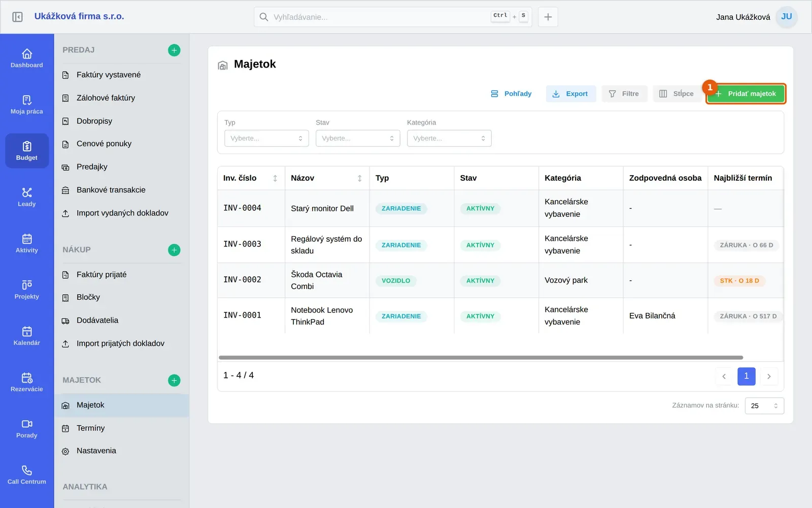812x508 pixels.
Task: Open Dodávatelia menu item
Action: point(121,321)
